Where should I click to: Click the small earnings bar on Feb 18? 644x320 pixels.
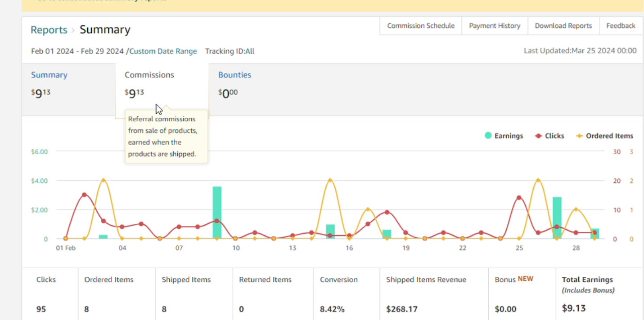tap(387, 234)
